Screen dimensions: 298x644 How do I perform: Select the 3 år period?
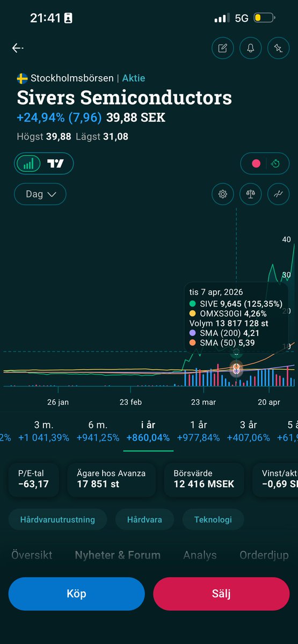[248, 431]
